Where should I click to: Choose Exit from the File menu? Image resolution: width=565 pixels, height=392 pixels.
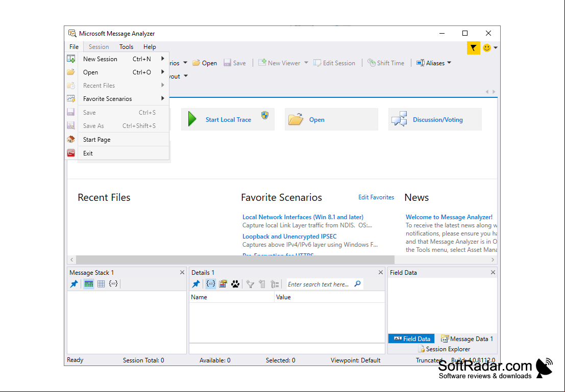(117, 153)
